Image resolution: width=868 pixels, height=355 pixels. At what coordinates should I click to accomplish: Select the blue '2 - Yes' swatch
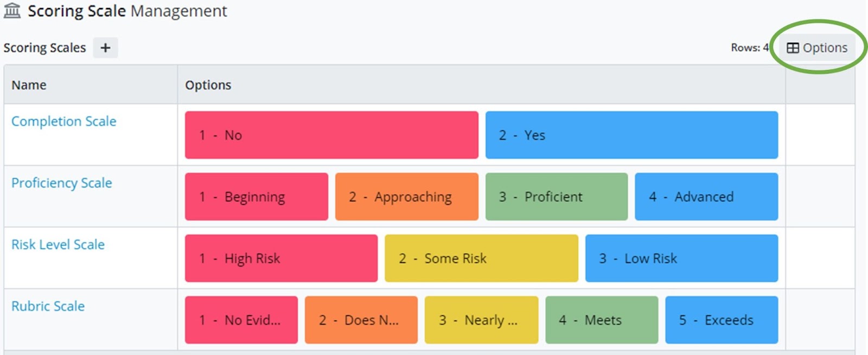(631, 135)
